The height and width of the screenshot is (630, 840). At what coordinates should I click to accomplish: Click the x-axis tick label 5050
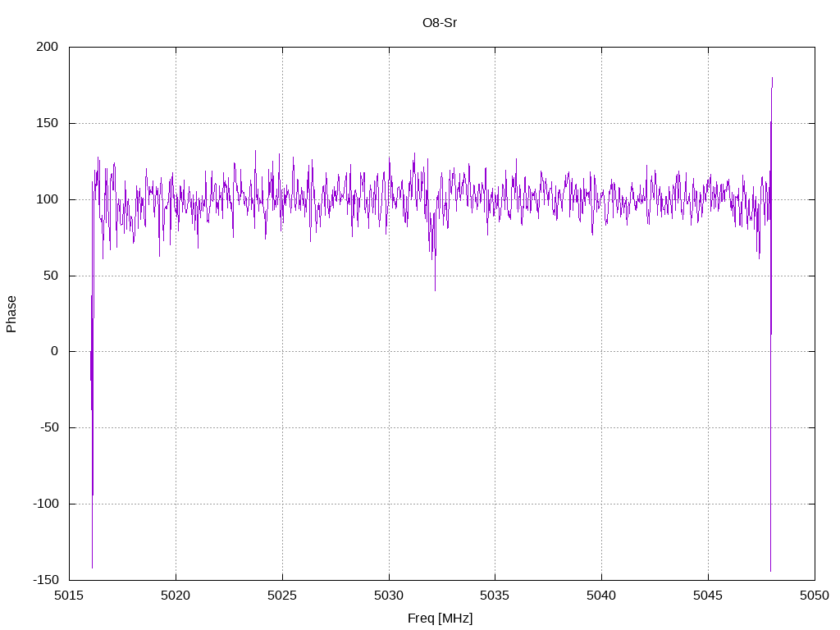pos(815,596)
